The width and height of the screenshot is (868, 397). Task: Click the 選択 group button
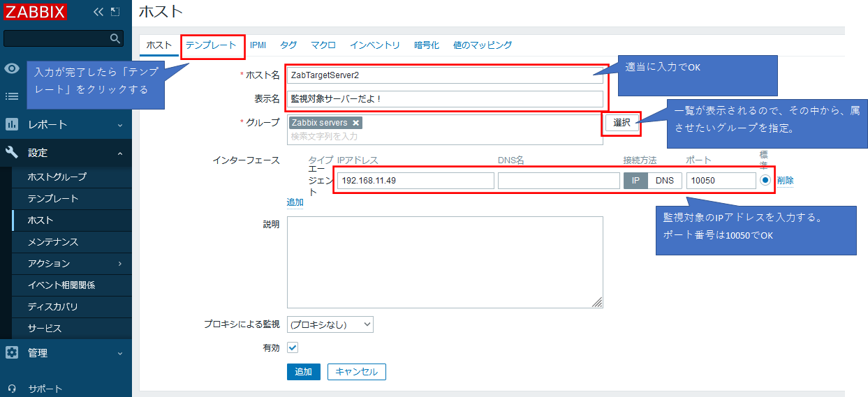pyautogui.click(x=622, y=123)
